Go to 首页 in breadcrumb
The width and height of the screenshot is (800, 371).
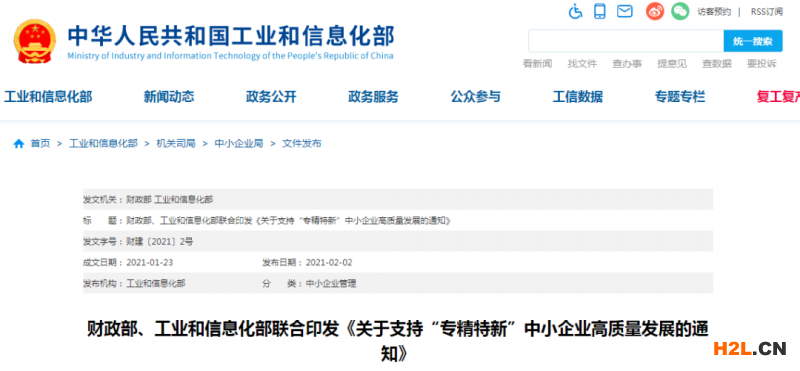pyautogui.click(x=40, y=144)
